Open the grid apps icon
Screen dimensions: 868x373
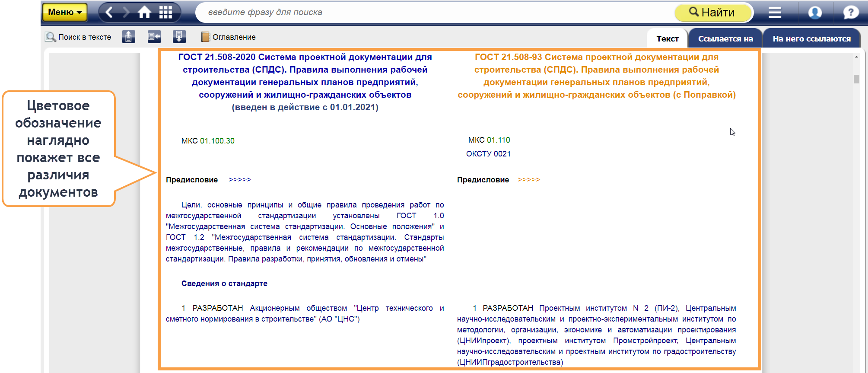[x=165, y=12]
